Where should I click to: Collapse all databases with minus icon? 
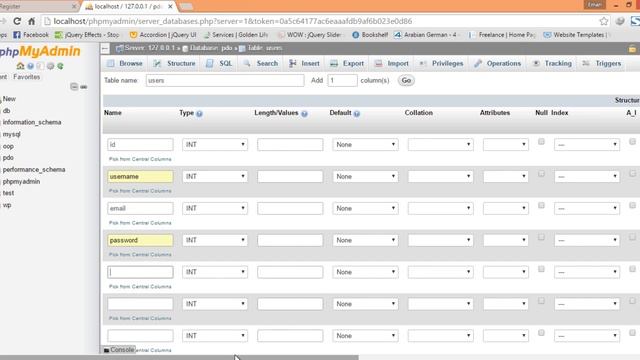pyautogui.click(x=74, y=87)
